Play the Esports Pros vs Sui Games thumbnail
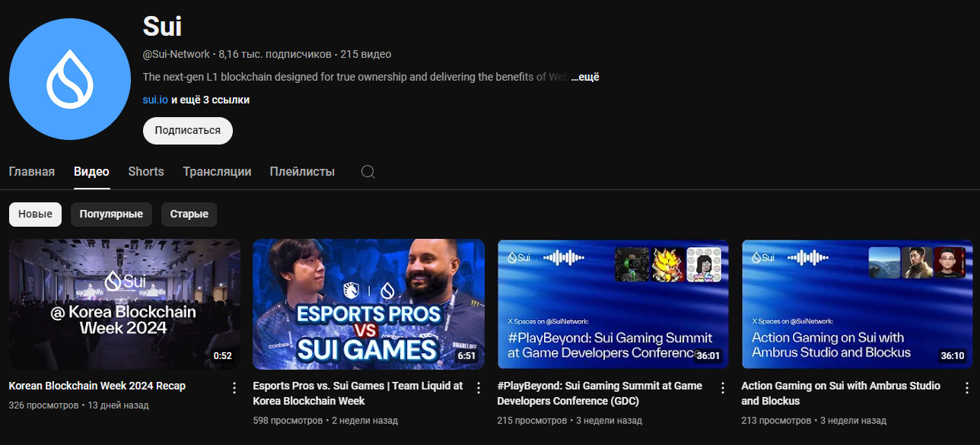The width and height of the screenshot is (980, 445). pos(369,304)
